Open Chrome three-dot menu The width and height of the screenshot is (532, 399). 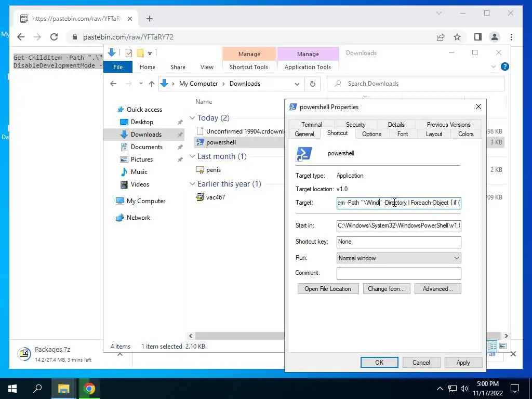click(511, 37)
